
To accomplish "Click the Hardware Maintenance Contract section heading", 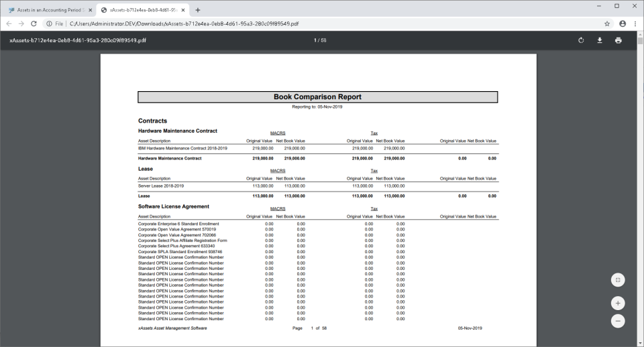I will 177,131.
